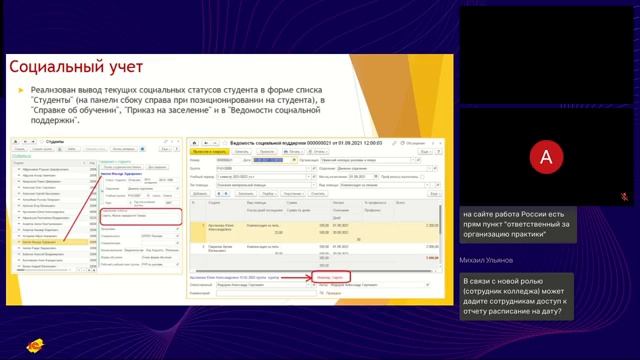Open the Еще menu in Ведомость toolbar
This screenshot has width=640, height=360.
click(x=425, y=151)
